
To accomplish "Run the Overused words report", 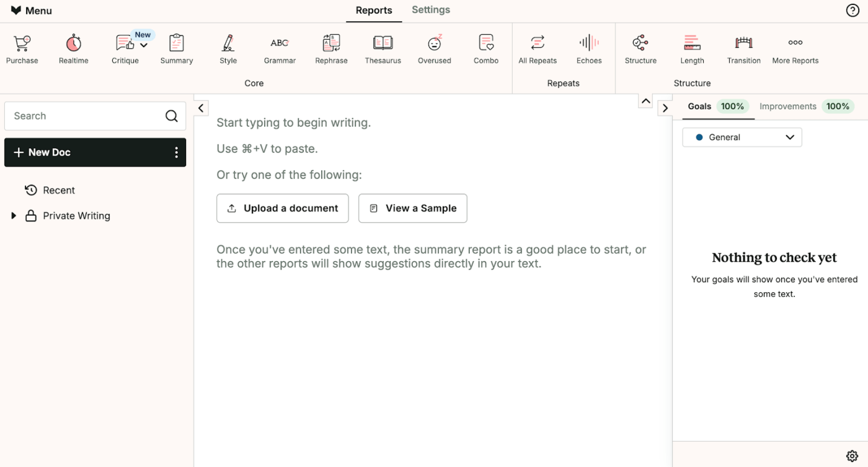I will (435, 50).
